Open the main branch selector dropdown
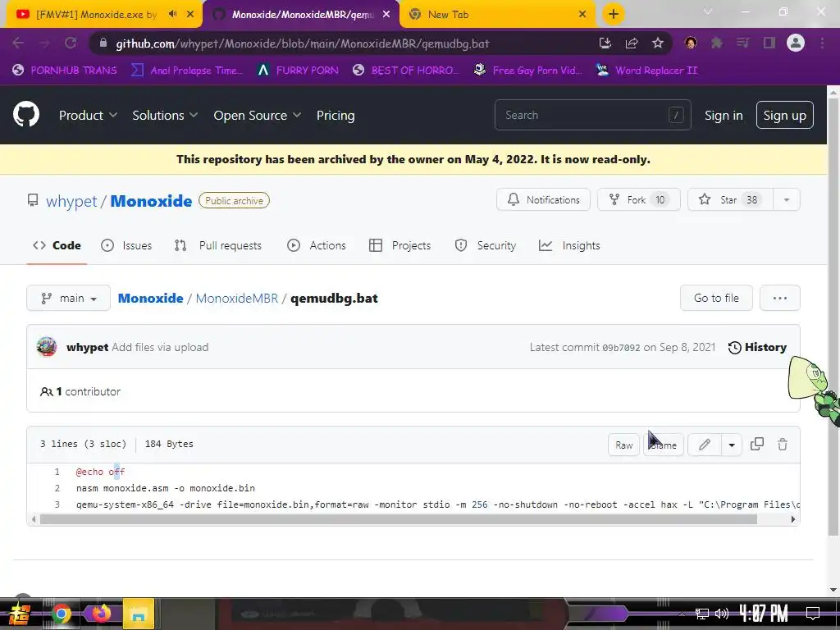Viewport: 840px width, 630px height. click(x=69, y=298)
